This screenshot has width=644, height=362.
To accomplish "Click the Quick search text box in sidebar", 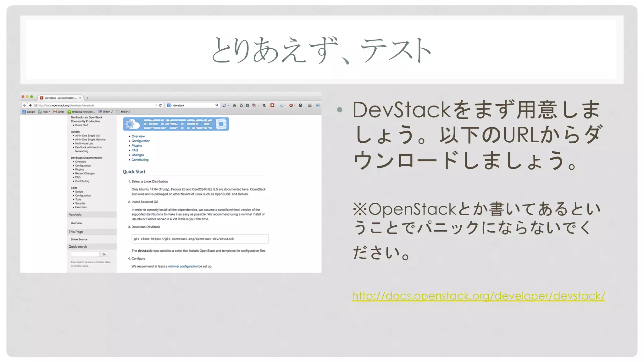I will click(x=85, y=254).
